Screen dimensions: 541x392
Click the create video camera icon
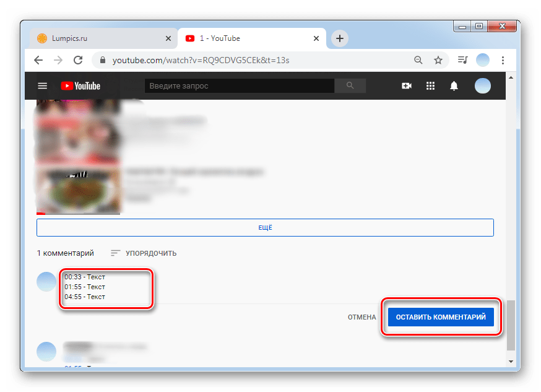click(x=407, y=86)
